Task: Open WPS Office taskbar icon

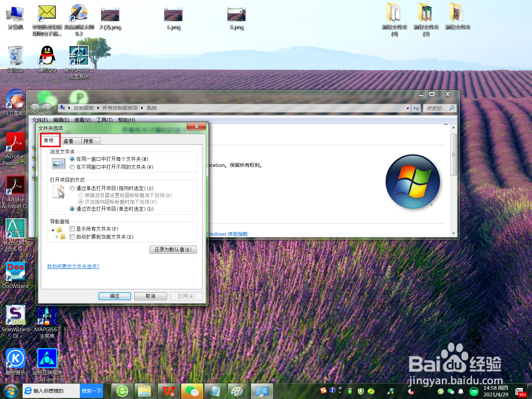Action: (x=169, y=391)
